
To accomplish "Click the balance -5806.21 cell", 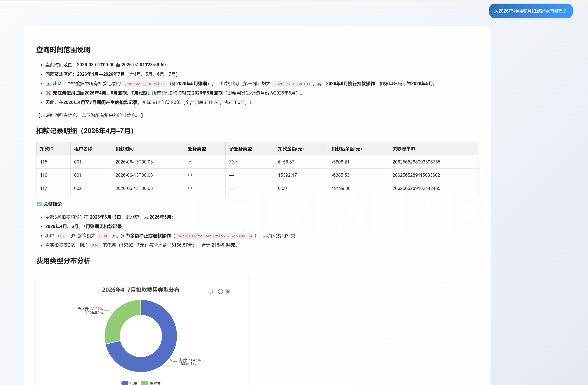I will point(358,162).
